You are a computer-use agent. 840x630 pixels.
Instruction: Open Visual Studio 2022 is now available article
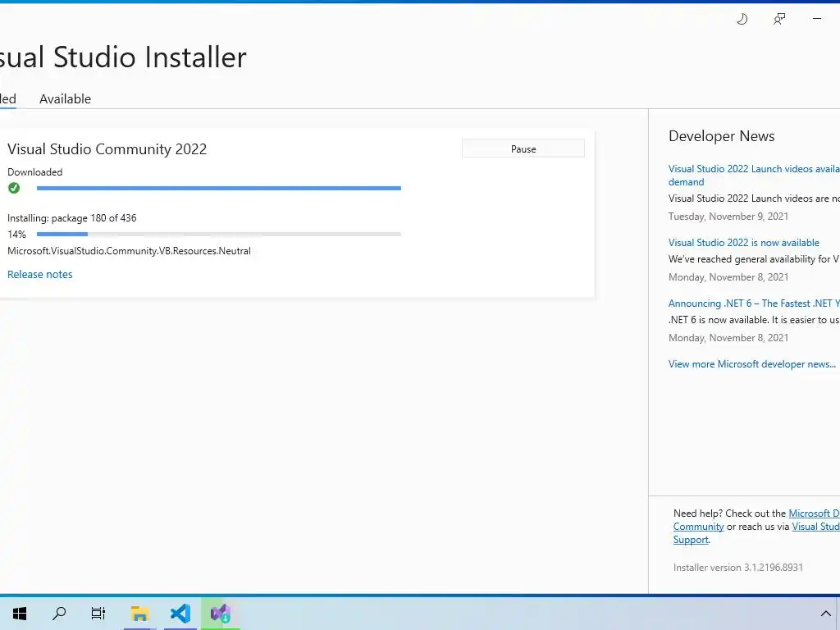tap(743, 243)
